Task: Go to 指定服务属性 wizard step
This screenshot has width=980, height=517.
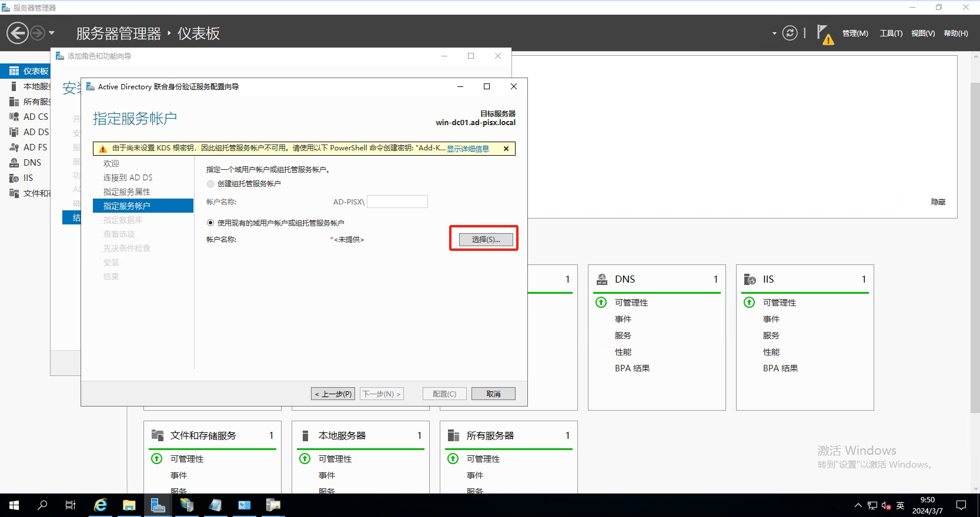Action: pos(127,192)
